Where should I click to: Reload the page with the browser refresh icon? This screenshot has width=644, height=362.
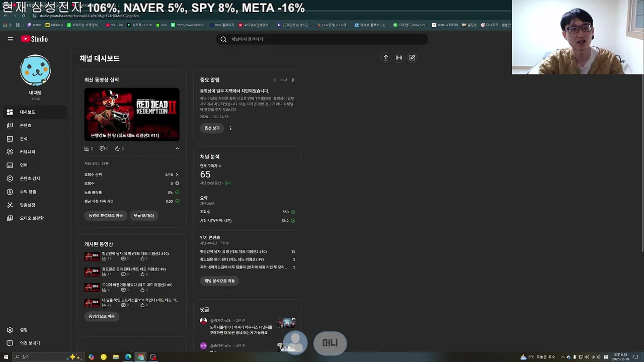[23, 16]
